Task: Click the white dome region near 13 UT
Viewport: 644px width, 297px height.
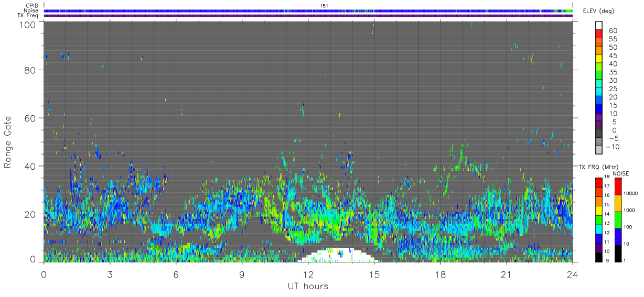Action: tap(338, 255)
